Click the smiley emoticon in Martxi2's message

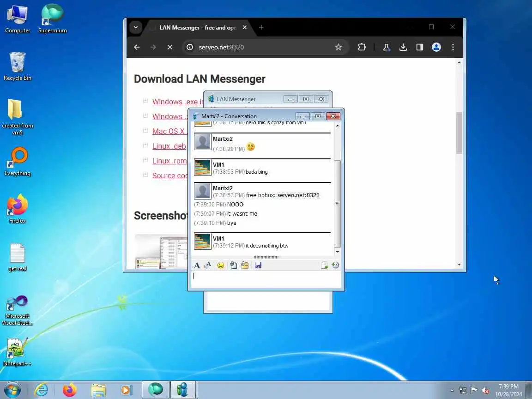[250, 147]
